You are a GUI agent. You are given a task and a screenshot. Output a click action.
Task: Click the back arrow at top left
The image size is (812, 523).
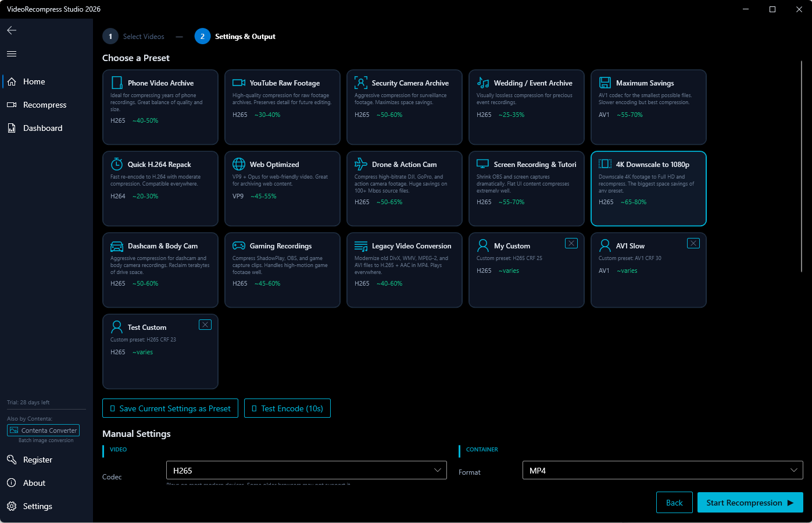tap(11, 30)
